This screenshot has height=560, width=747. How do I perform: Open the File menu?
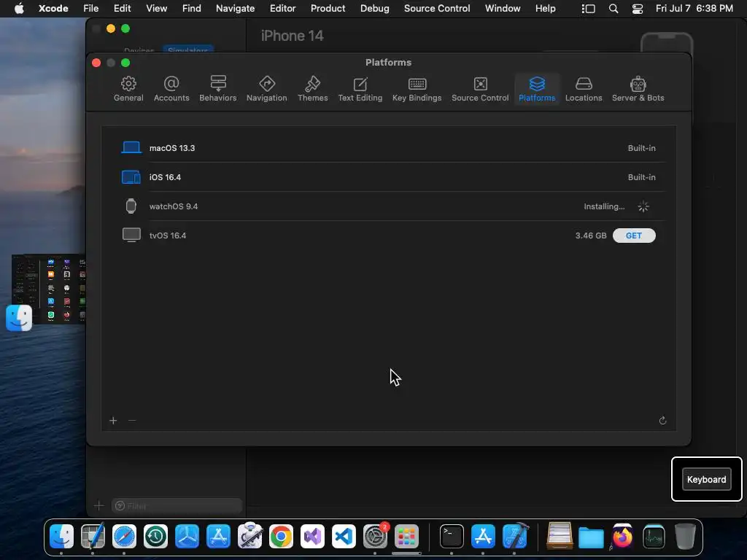coord(90,9)
